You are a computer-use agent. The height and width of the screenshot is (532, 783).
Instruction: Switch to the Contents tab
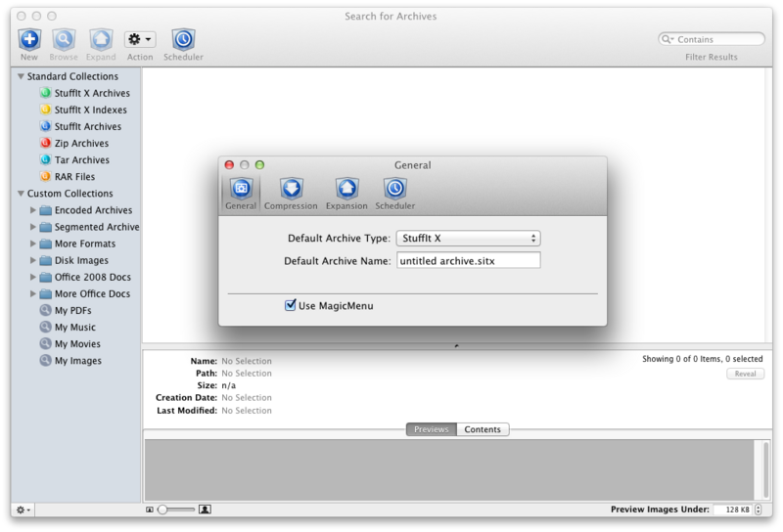click(483, 429)
